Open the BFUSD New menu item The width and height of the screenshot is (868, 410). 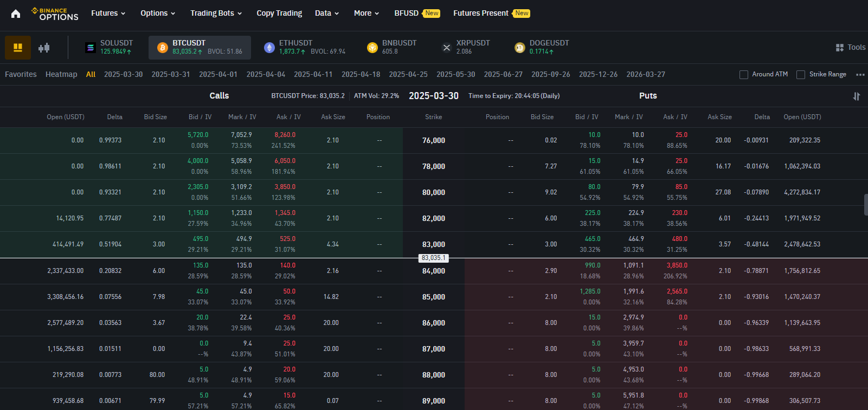point(417,13)
